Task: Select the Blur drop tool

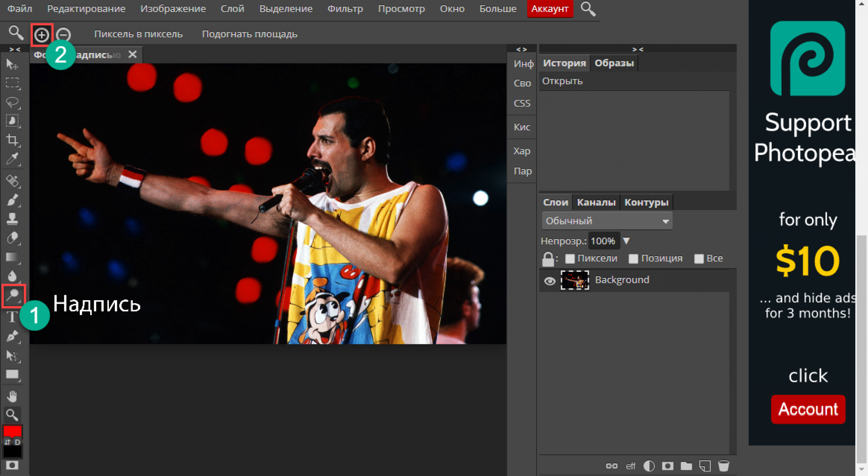Action: point(12,276)
